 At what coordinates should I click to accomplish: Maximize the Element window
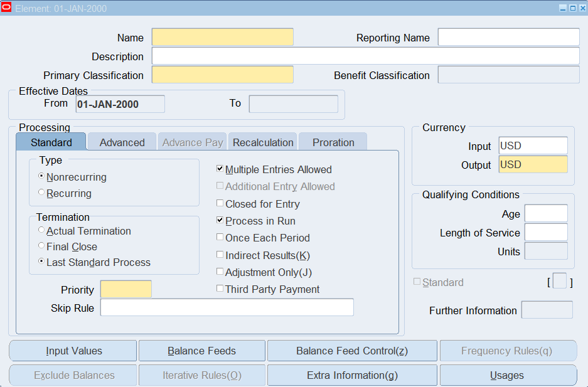pos(572,8)
